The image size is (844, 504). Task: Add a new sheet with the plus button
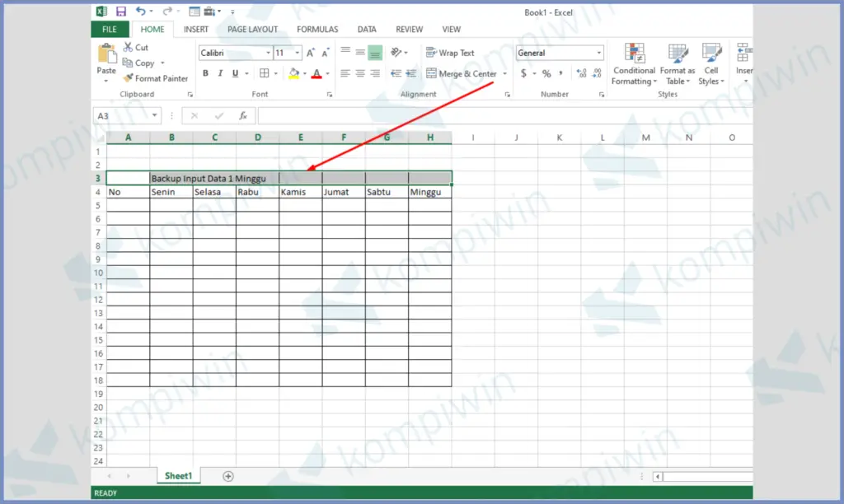tap(227, 475)
